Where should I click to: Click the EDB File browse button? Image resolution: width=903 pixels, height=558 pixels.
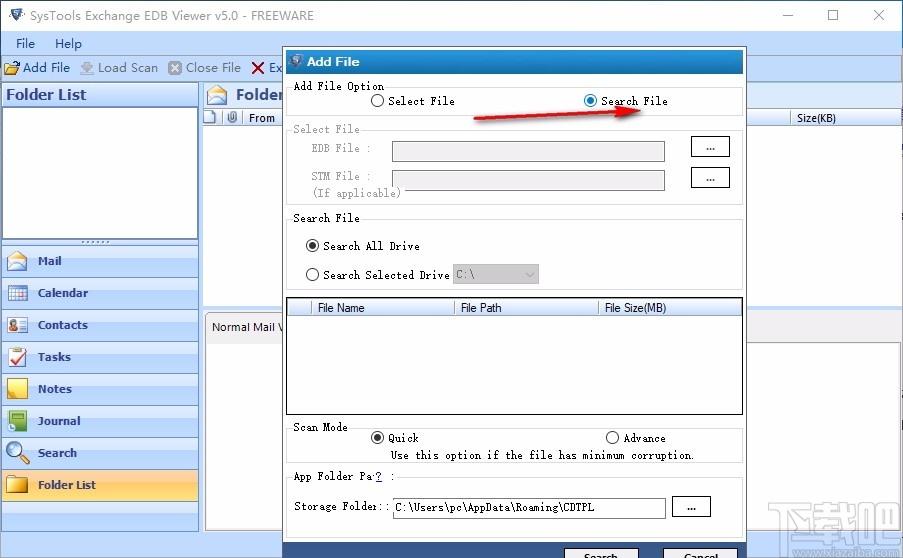coord(710,147)
